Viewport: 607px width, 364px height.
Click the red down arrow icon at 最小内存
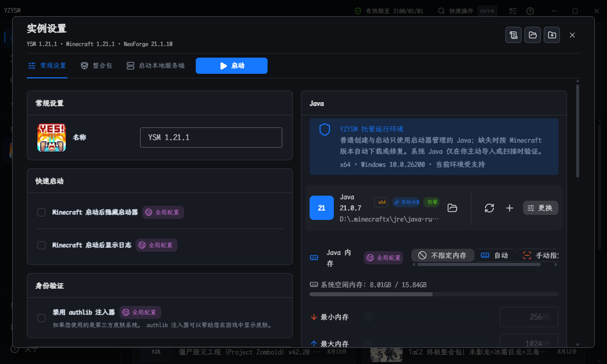click(x=314, y=317)
